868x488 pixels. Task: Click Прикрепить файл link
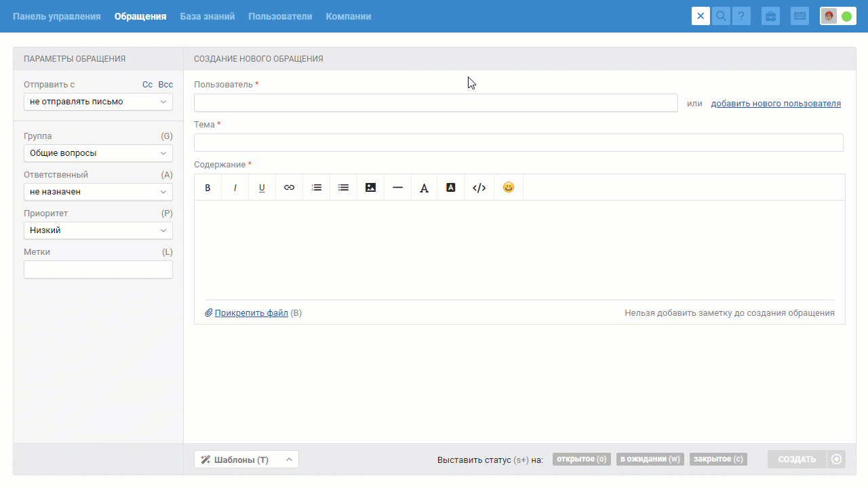point(251,313)
